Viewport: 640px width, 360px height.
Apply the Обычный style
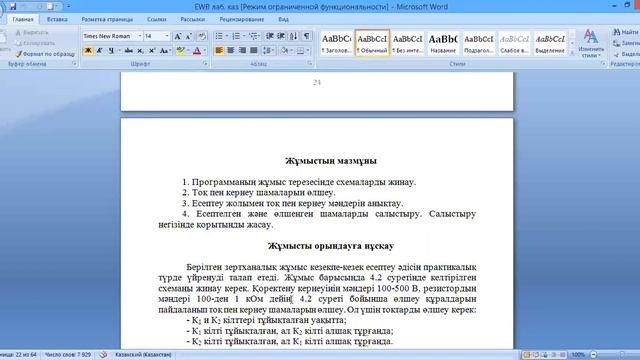[372, 43]
